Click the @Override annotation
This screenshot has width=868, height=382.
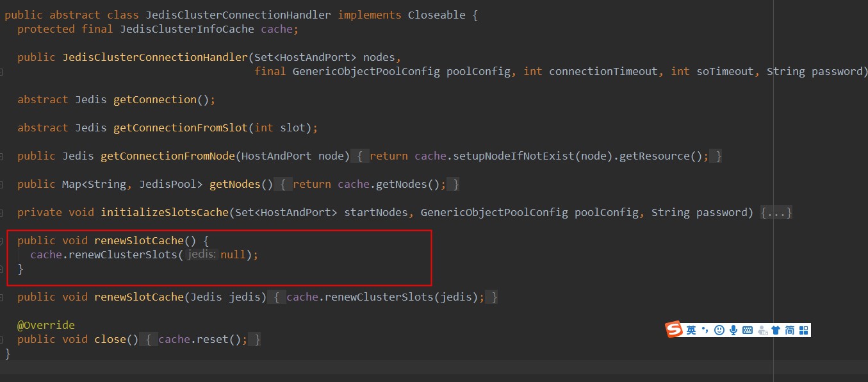click(x=46, y=325)
